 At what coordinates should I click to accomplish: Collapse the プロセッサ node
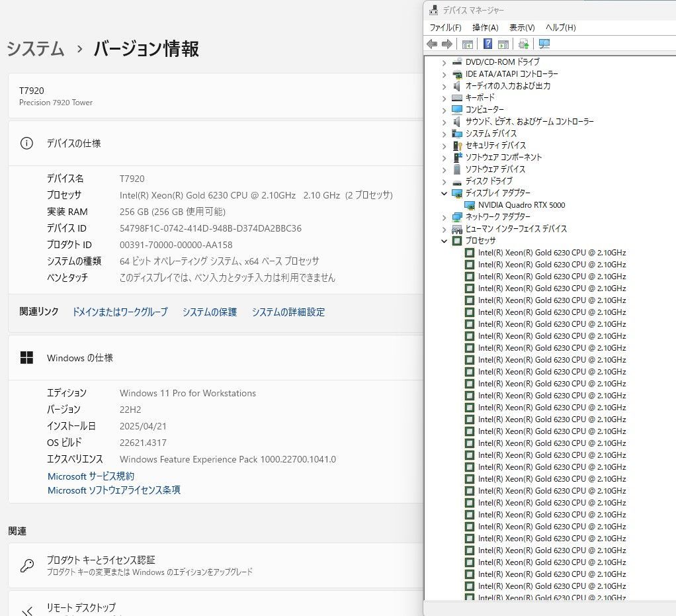(x=444, y=241)
